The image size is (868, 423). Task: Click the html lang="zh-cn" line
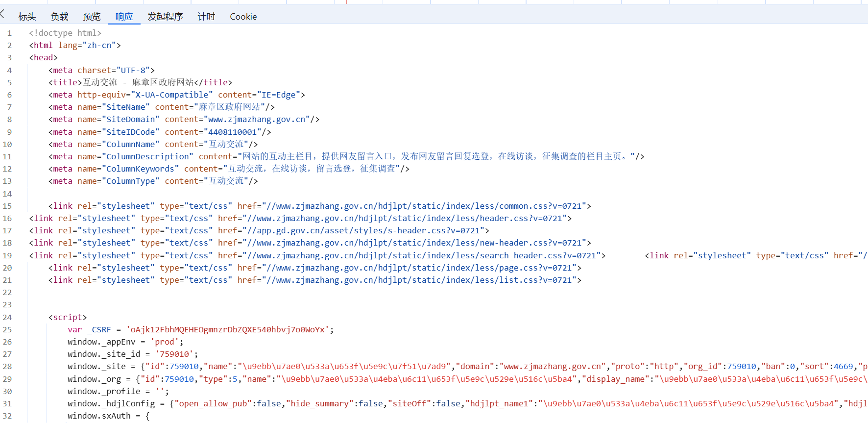point(75,45)
